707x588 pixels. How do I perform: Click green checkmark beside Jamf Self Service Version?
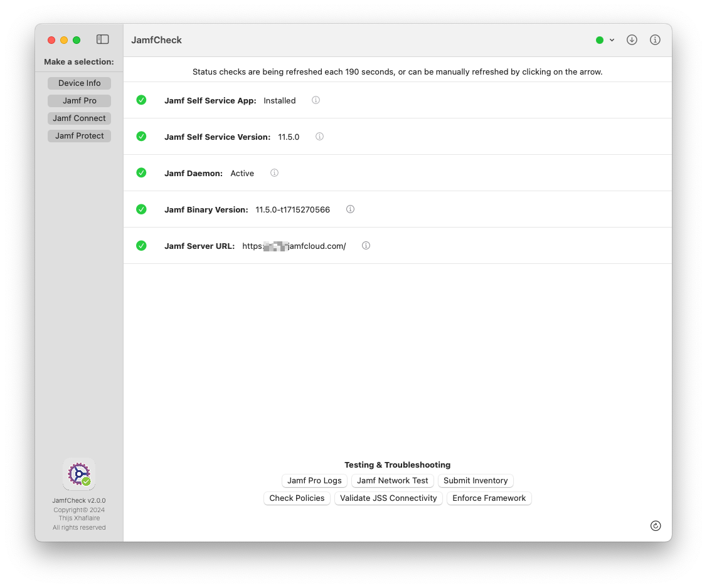141,136
